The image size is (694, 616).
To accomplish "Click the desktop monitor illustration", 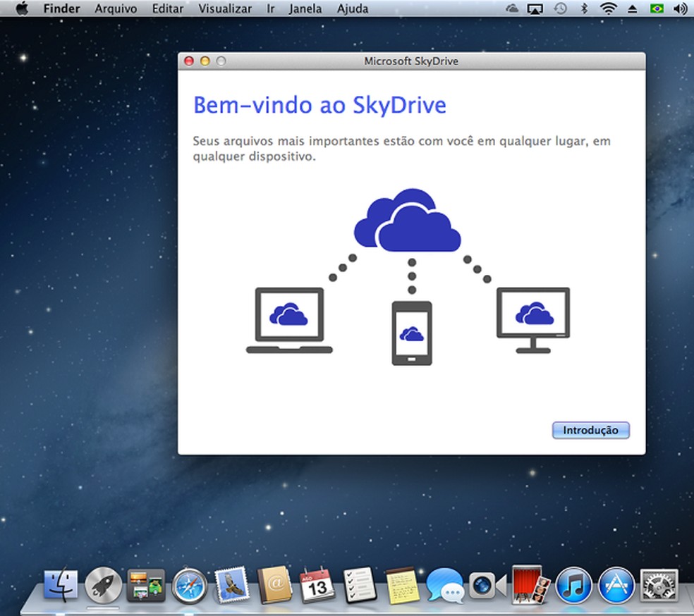I will coord(533,320).
